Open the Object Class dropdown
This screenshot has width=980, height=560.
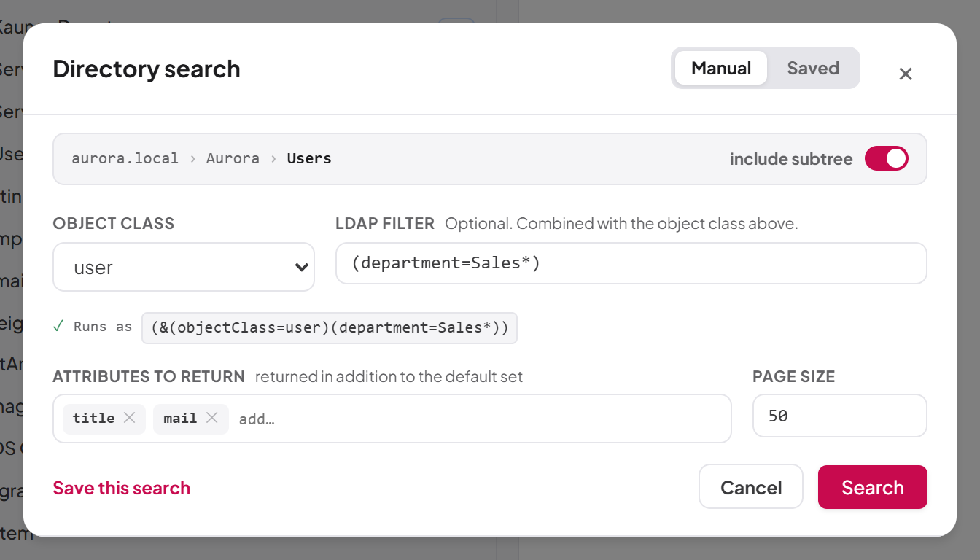click(x=184, y=267)
